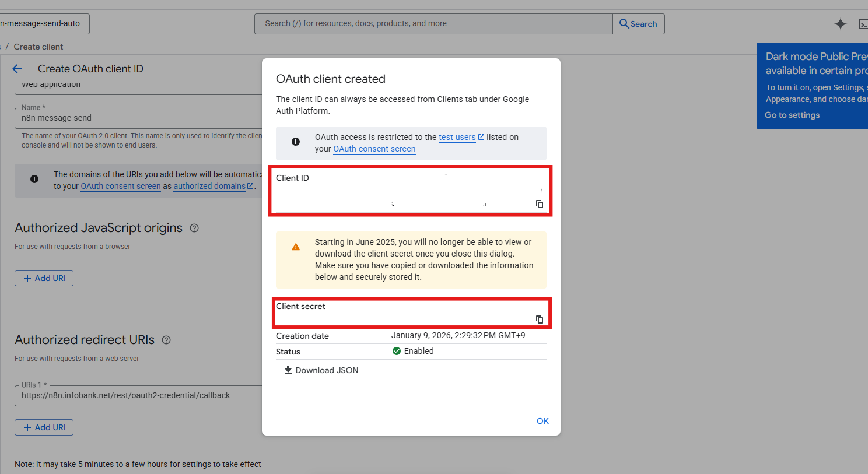Click help icon next to Authorized JavaScript origins
This screenshot has width=868, height=474.
click(194, 228)
